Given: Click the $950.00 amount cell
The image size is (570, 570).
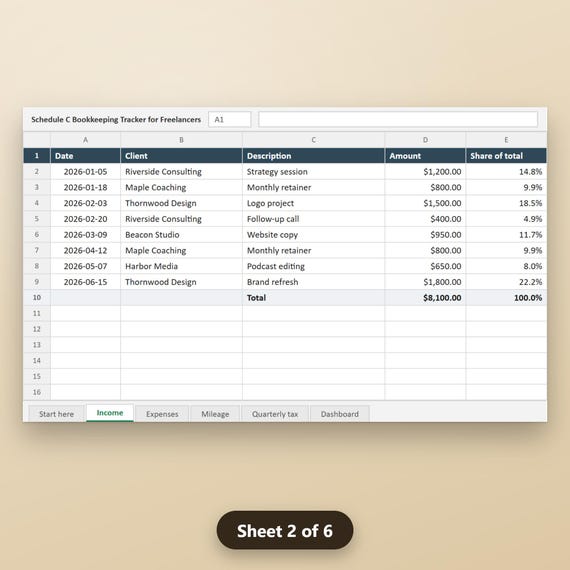Looking at the screenshot, I should click(425, 234).
